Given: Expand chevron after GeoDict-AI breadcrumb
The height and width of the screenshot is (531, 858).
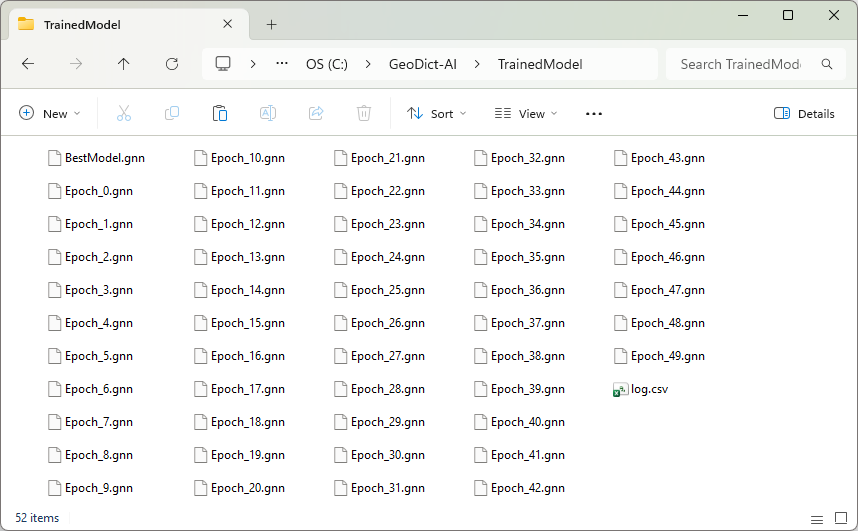Looking at the screenshot, I should click(478, 64).
